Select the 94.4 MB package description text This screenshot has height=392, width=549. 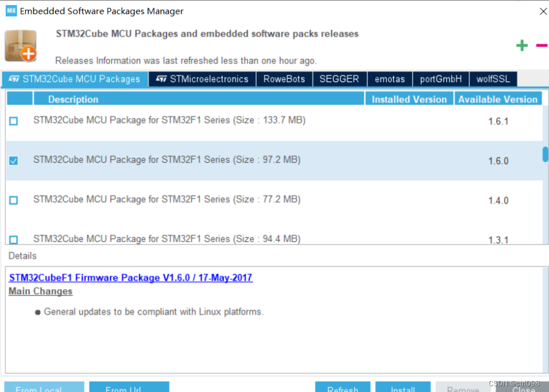[167, 239]
